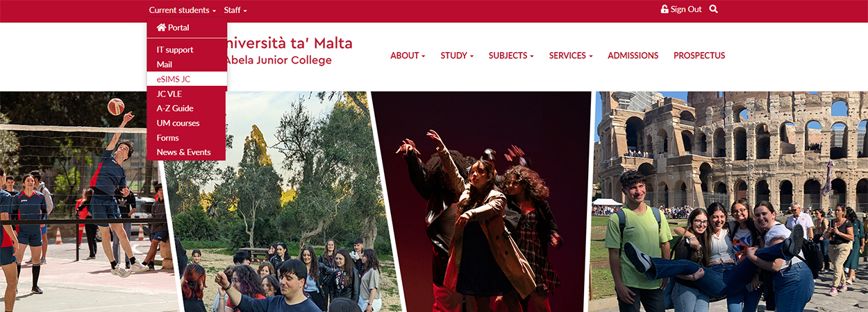
Task: Open the About navigation dropdown
Action: [408, 55]
